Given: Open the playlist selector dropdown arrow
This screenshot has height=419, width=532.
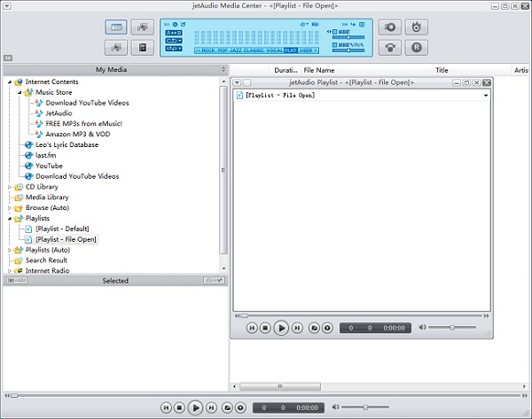Looking at the screenshot, I should point(485,95).
